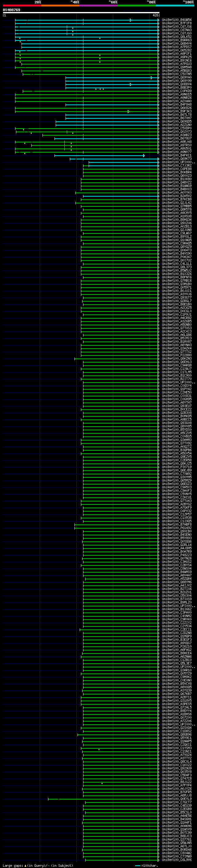Select label UniRef100_B8FNT6
Image resolution: width=197 pixels, height=868 pixels.
pos(176,277)
